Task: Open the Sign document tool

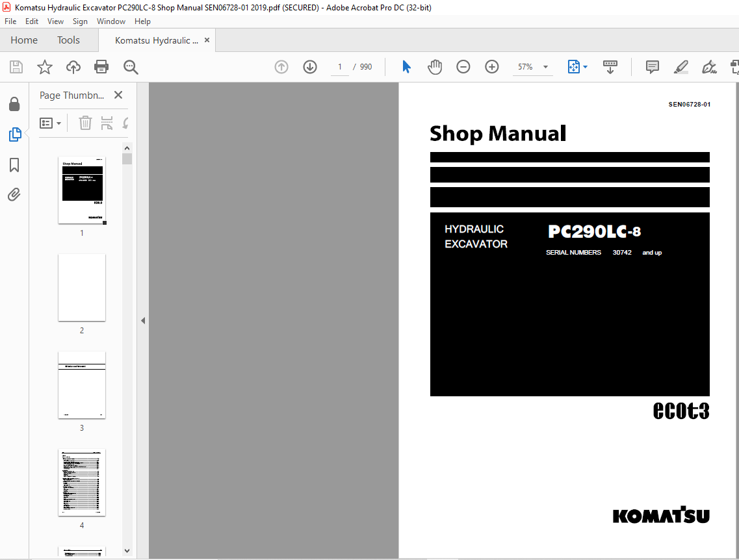Action: (x=709, y=67)
